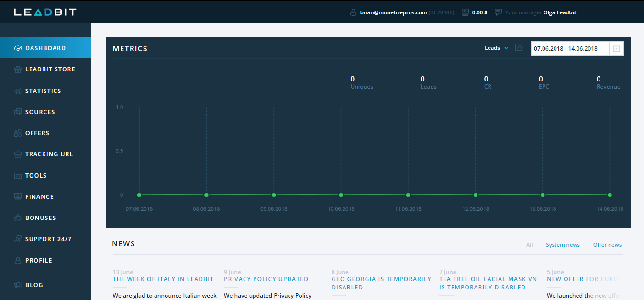Viewport: 644px width, 300px height.
Task: Open Support 24/7 section
Action: click(x=48, y=239)
